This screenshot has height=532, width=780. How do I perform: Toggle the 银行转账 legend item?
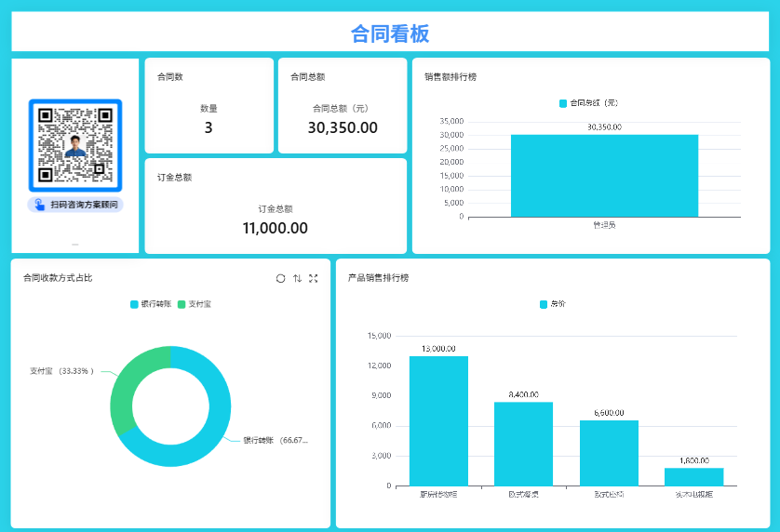150,304
